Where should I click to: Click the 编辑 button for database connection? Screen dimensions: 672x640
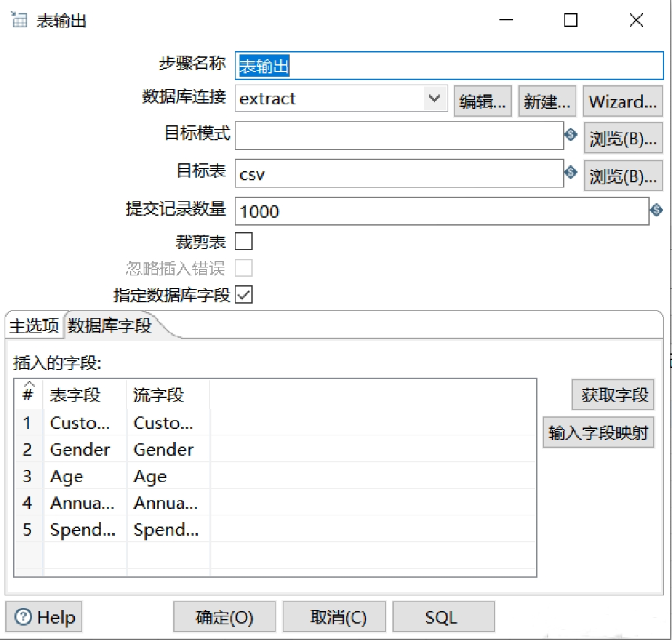tap(482, 101)
